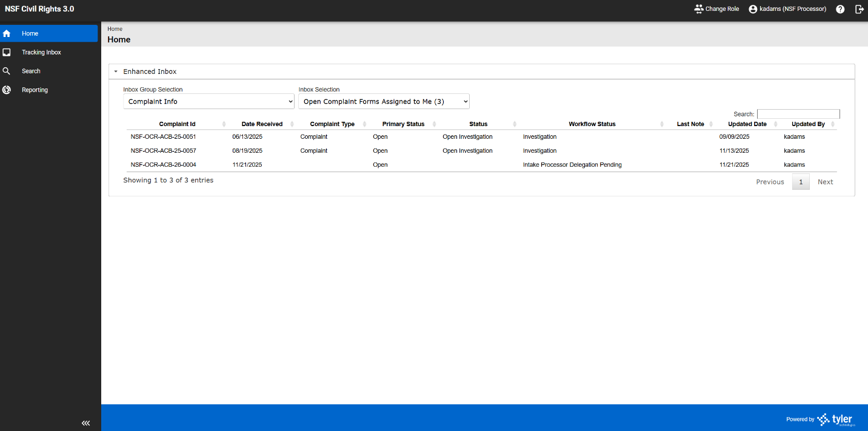Viewport: 868px width, 431px height.
Task: Open the Inbox Selection dropdown
Action: point(384,101)
